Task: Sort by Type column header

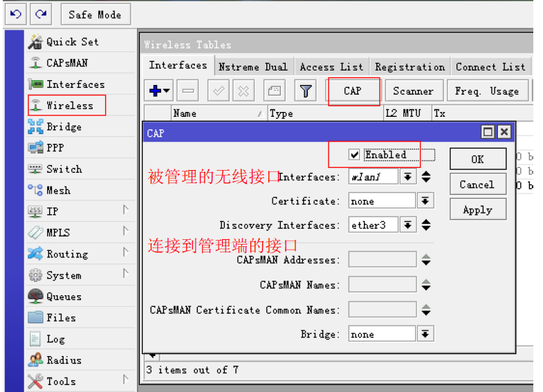Action: [x=326, y=113]
